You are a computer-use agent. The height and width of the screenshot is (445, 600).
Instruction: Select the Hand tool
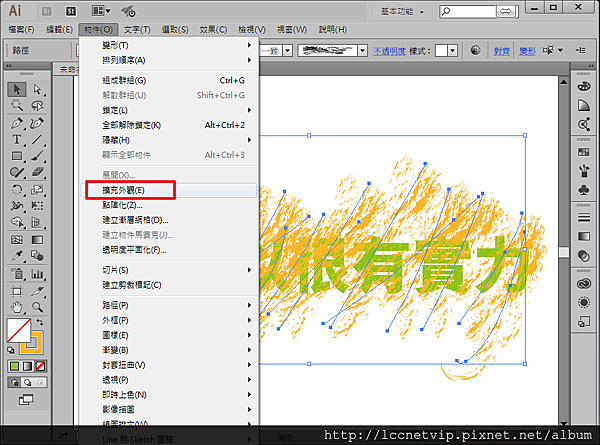[x=17, y=307]
